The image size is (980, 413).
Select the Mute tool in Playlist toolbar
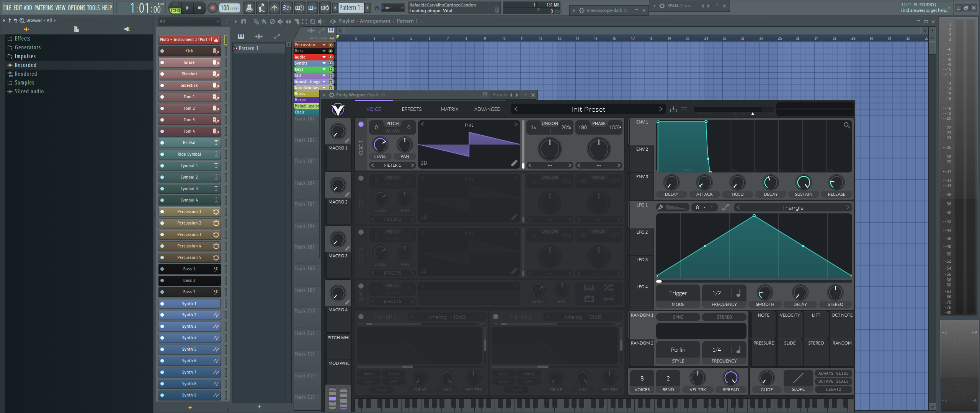click(280, 21)
